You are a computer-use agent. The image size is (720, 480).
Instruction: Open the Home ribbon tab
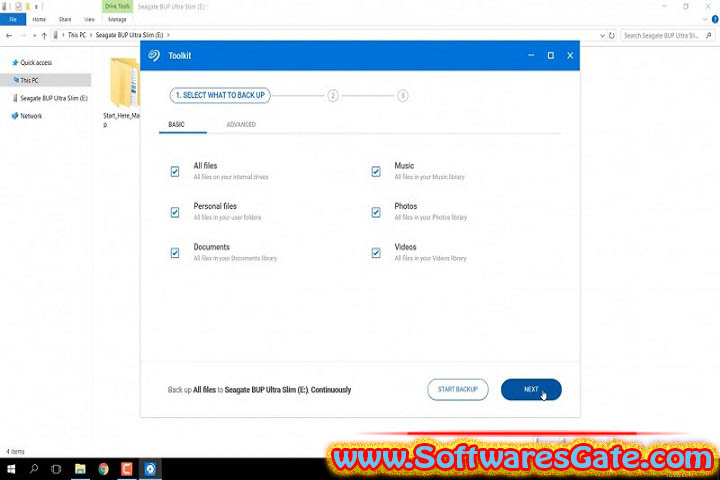(x=39, y=19)
